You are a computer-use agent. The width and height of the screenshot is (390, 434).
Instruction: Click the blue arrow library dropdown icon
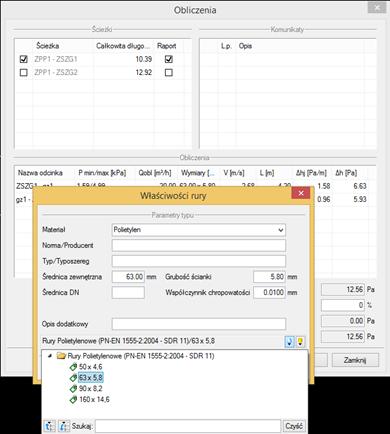click(289, 342)
